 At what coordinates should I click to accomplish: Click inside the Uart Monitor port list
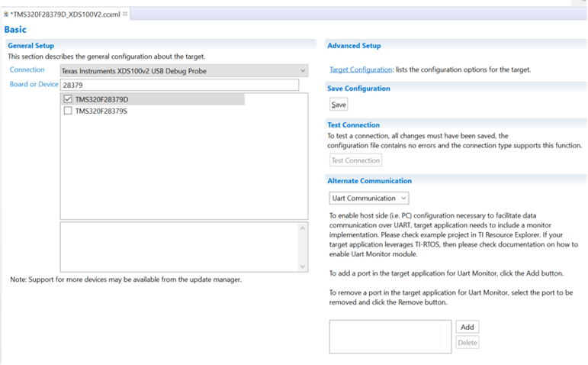(x=390, y=337)
